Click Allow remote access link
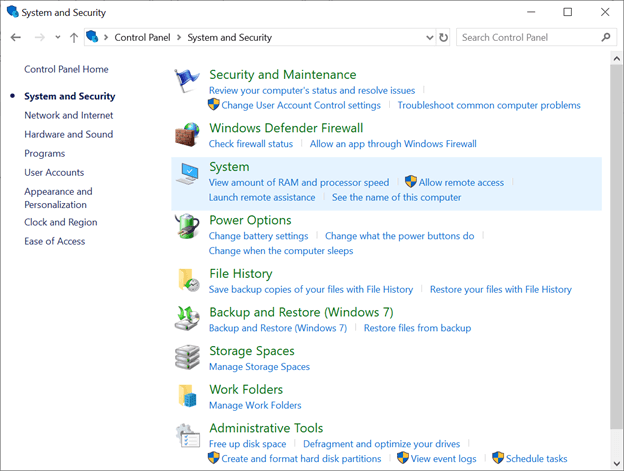Image resolution: width=624 pixels, height=471 pixels. click(461, 183)
